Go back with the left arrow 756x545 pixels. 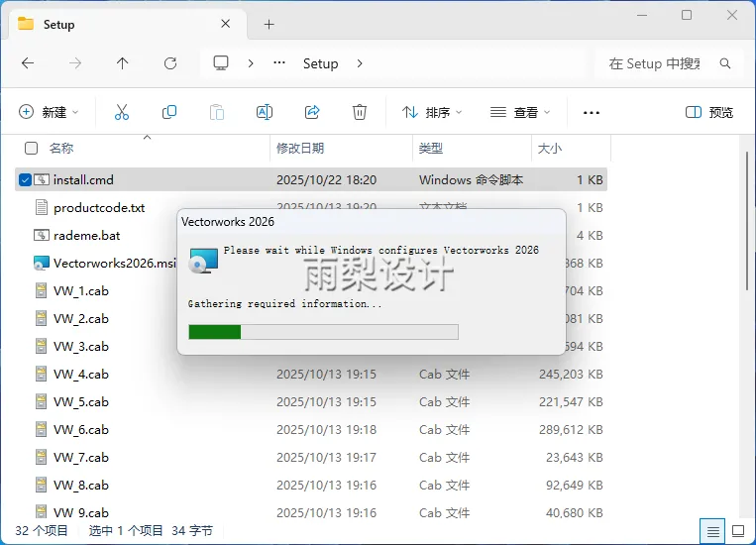(28, 63)
